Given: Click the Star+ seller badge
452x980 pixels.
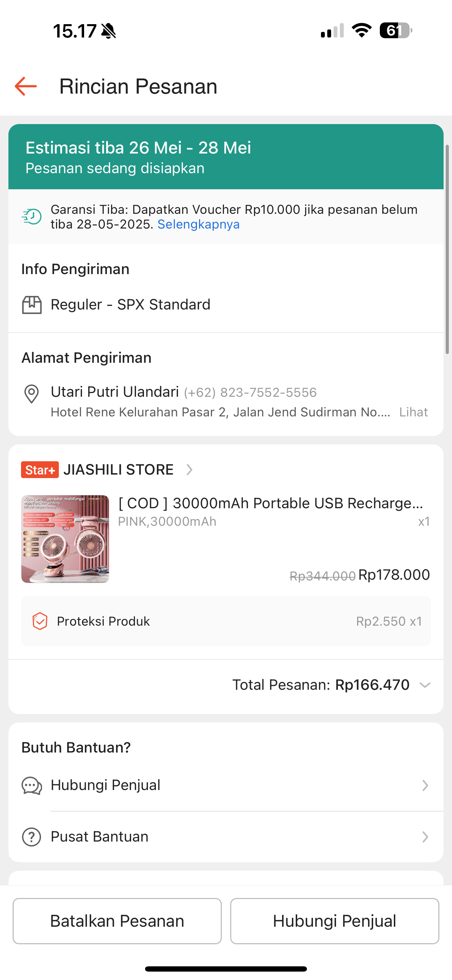Looking at the screenshot, I should [40, 470].
